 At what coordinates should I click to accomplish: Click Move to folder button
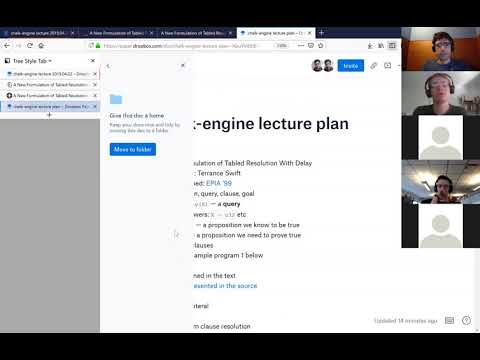point(133,149)
